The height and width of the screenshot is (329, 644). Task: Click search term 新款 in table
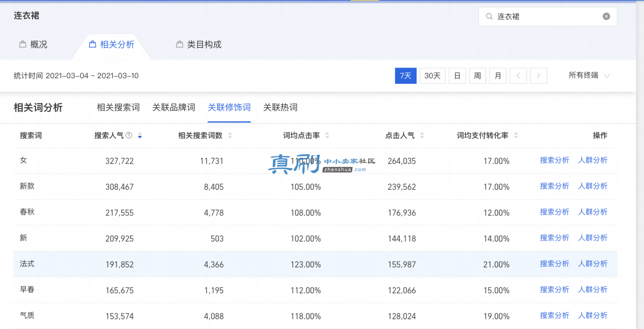(27, 186)
